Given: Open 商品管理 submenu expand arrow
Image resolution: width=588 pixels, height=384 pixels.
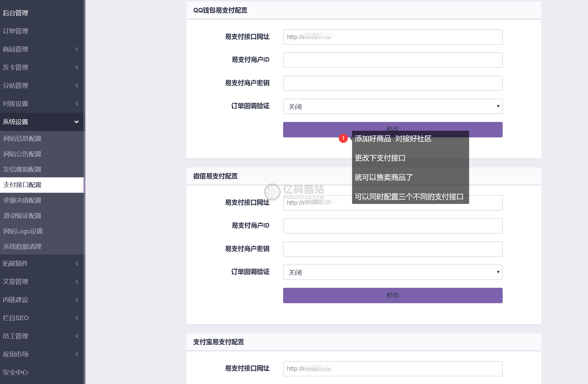Looking at the screenshot, I should click(x=76, y=48).
